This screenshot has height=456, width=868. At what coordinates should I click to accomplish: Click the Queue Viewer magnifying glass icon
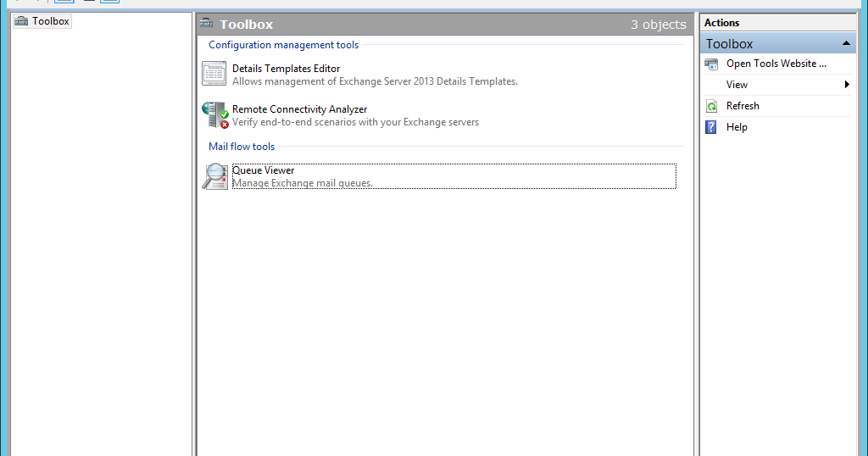pyautogui.click(x=214, y=176)
